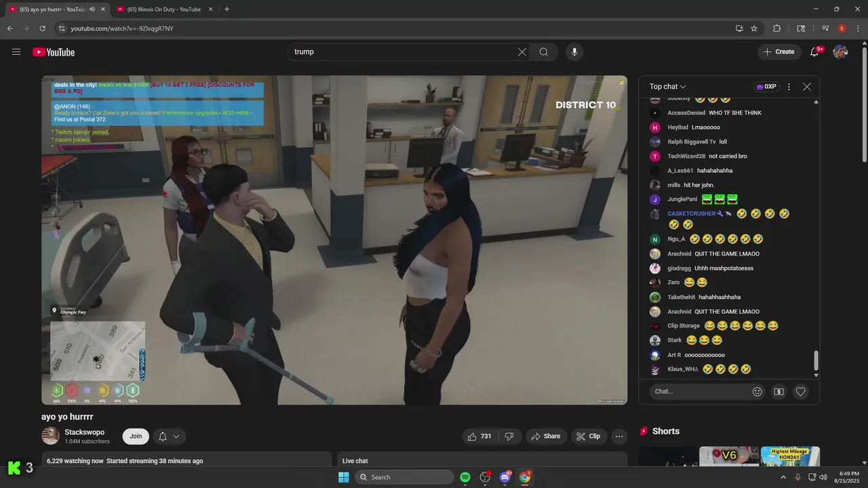
Task: Run search with magnifier button
Action: (544, 52)
